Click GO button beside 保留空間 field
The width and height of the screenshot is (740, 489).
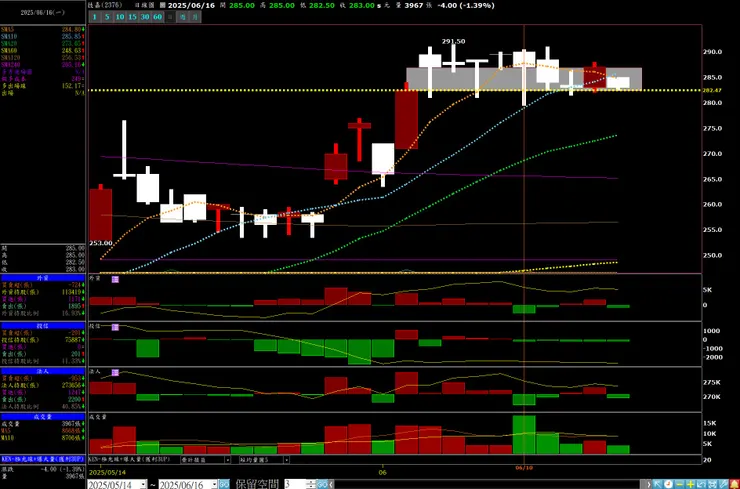pos(322,484)
